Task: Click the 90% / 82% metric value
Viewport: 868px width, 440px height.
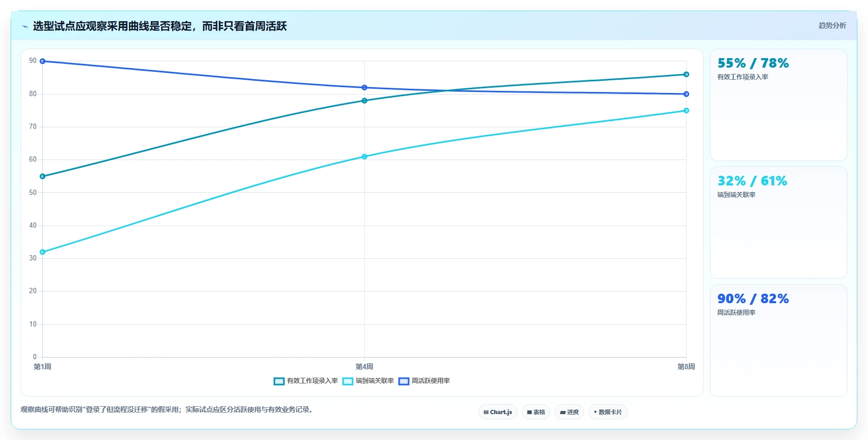Action: (x=753, y=299)
